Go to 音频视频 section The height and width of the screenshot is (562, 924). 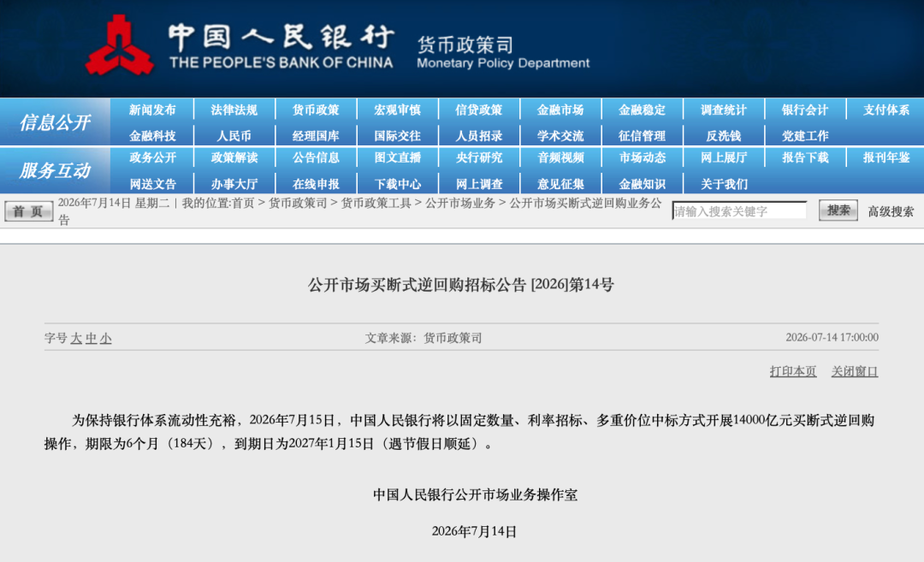pos(560,158)
